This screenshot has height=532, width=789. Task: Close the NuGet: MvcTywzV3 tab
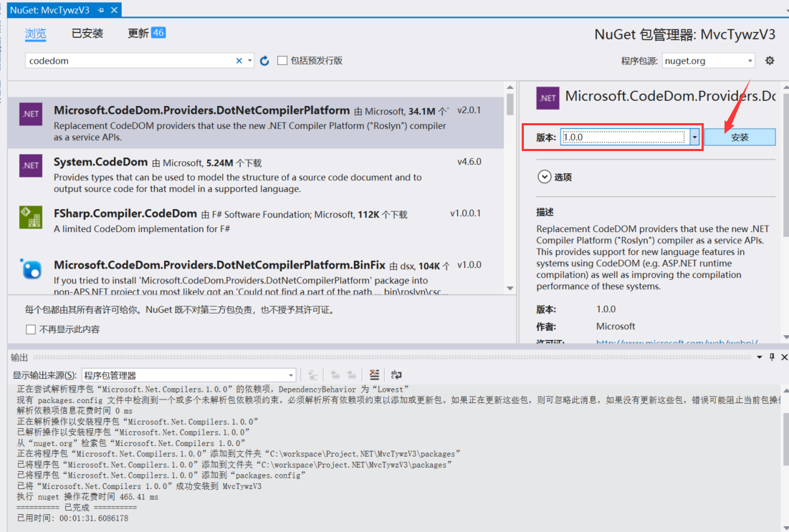[x=114, y=10]
